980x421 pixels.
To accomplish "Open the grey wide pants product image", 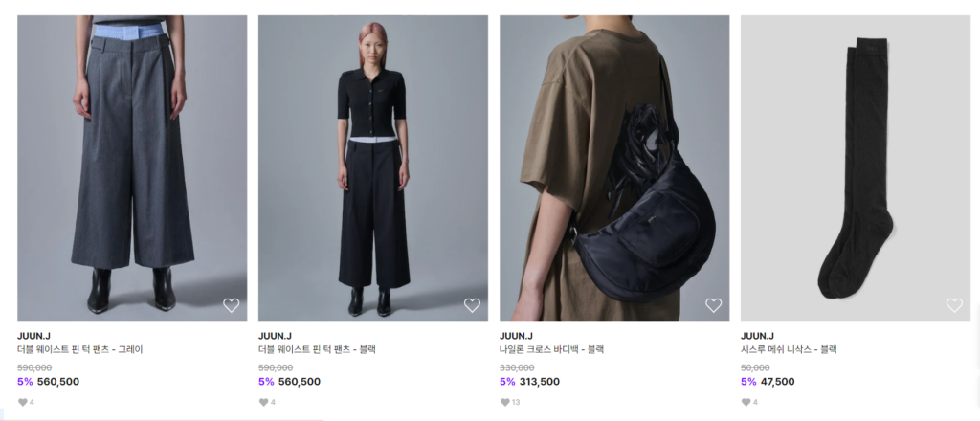I will [132, 168].
